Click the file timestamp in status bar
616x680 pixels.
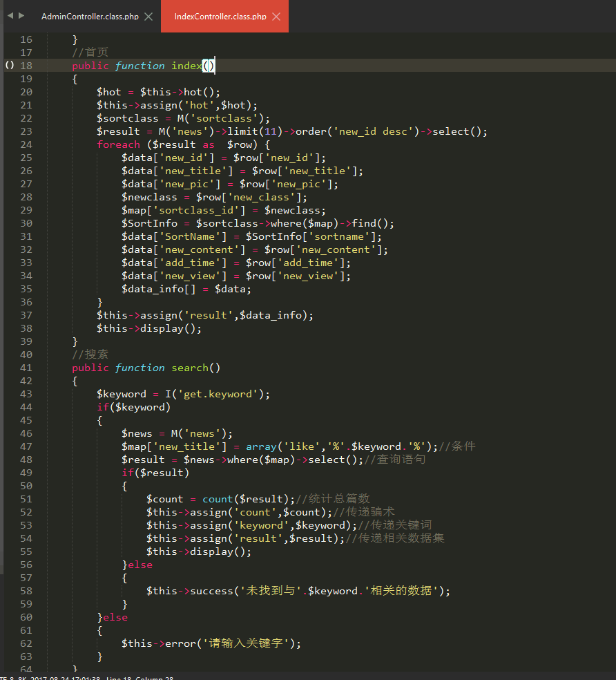(65, 678)
